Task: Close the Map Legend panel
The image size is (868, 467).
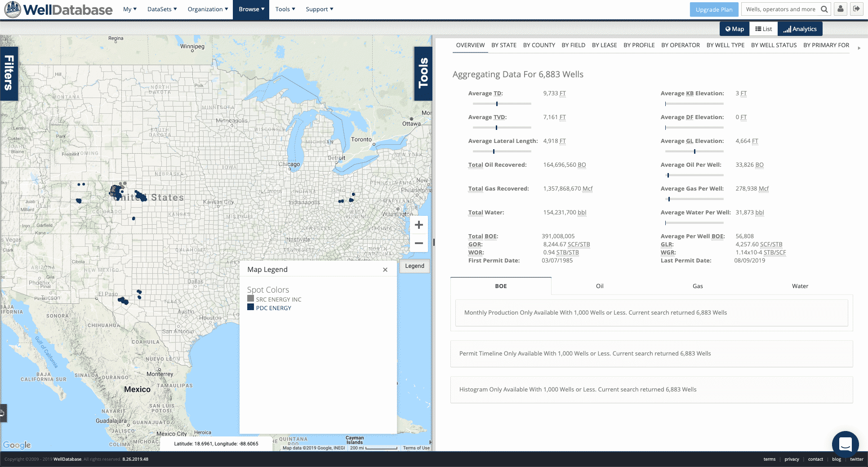Action: [x=385, y=270]
